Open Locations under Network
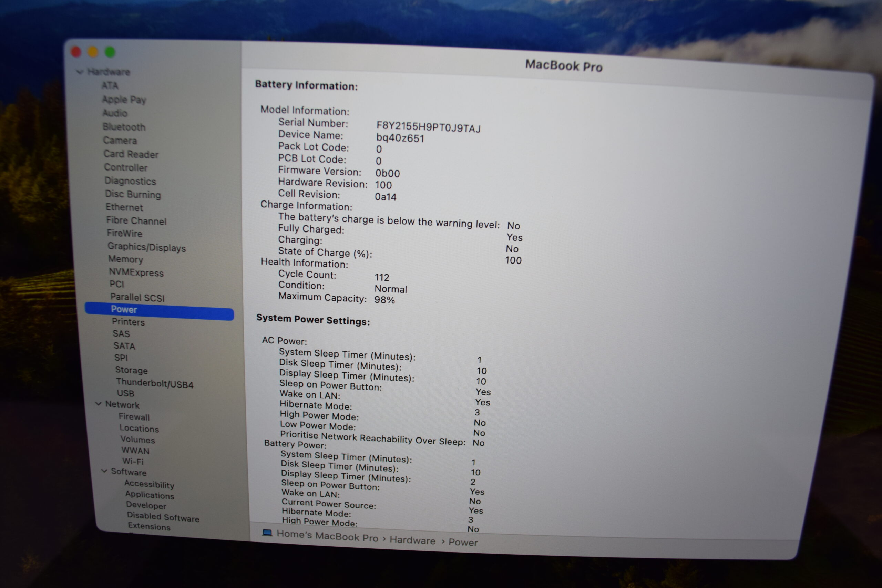The height and width of the screenshot is (588, 882). pyautogui.click(x=139, y=428)
